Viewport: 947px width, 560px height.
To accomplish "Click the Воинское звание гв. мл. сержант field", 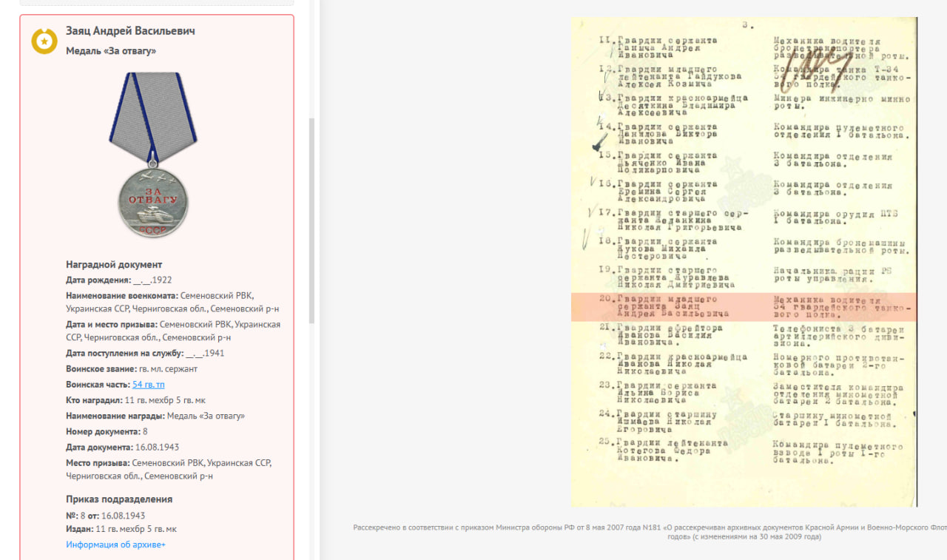I will tap(132, 369).
